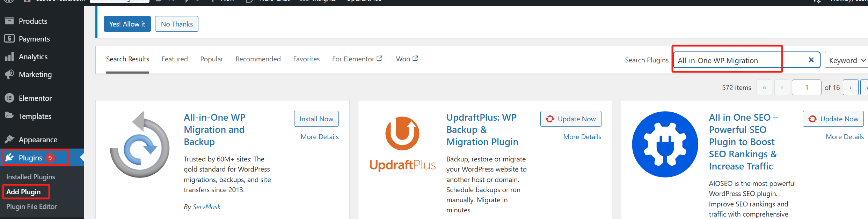Open the Keyword search type dropdown
Image resolution: width=868 pixels, height=219 pixels.
point(846,60)
